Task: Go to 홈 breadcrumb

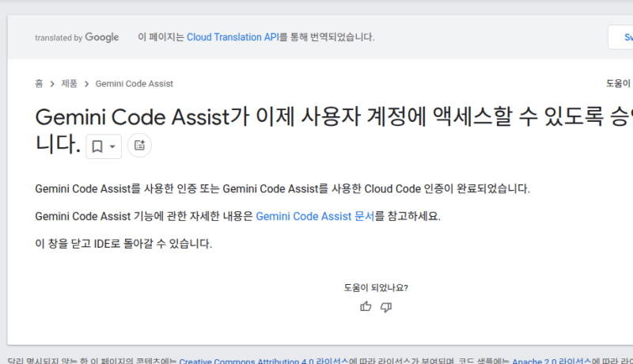Action: [x=39, y=84]
